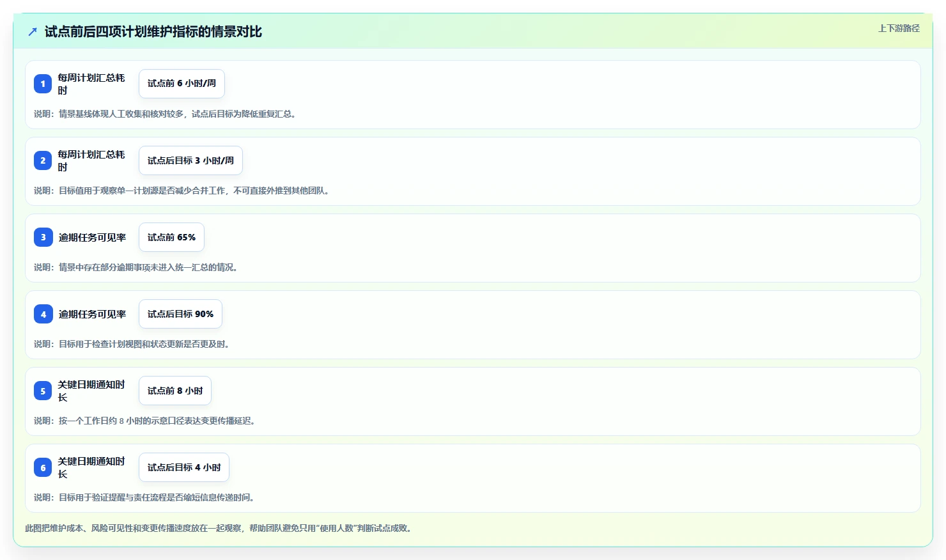Select the number 6 badge

[x=43, y=467]
